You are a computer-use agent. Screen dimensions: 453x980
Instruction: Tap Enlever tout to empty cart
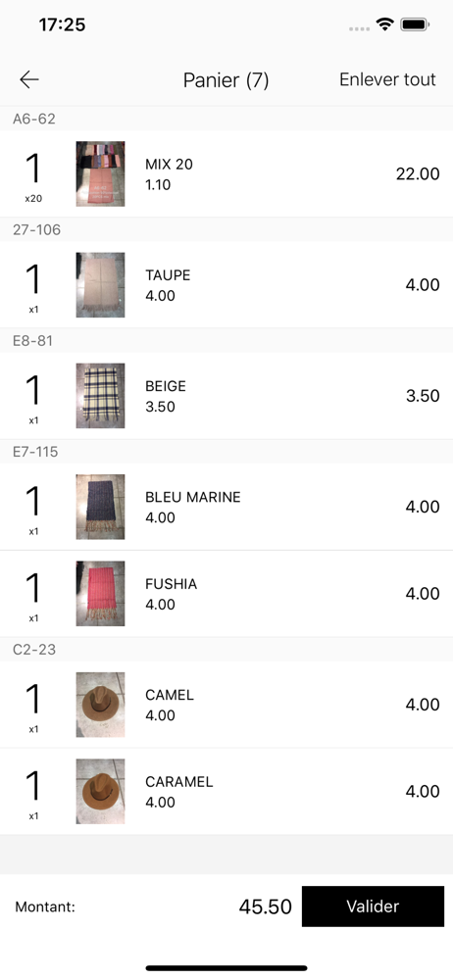(387, 79)
